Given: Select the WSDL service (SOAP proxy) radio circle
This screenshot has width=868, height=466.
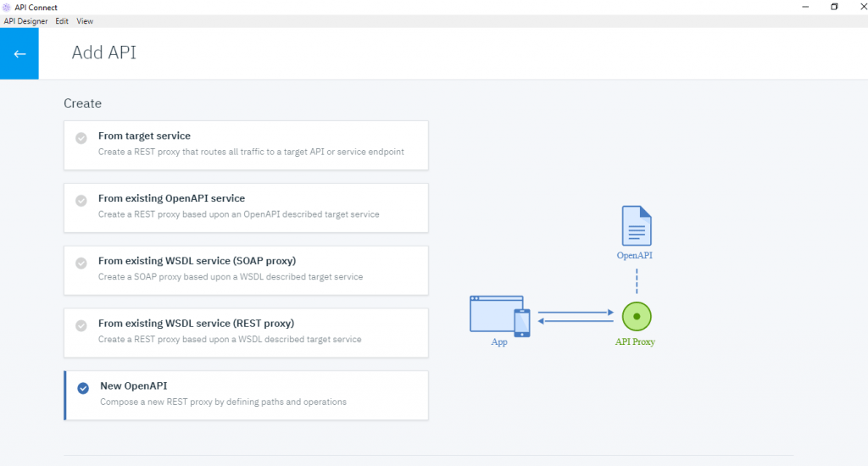Looking at the screenshot, I should click(x=81, y=263).
